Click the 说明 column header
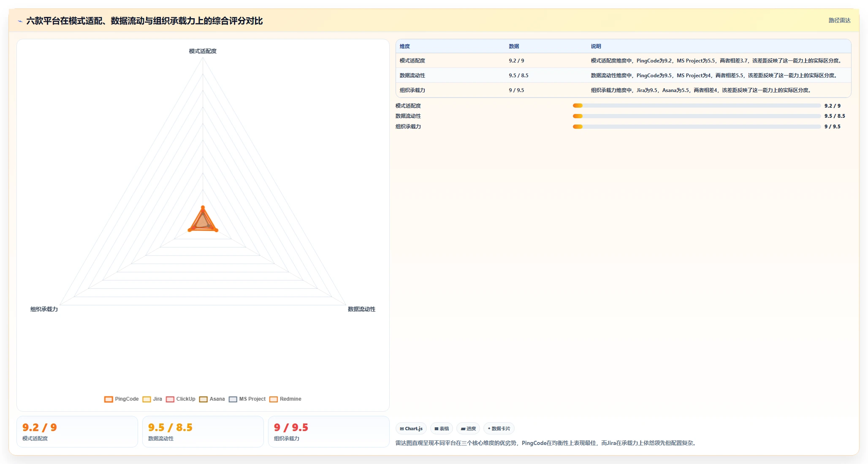 596,46
